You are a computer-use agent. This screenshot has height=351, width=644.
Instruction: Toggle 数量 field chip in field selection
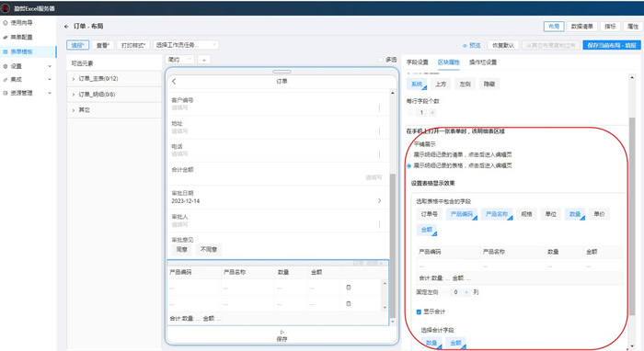pos(575,214)
